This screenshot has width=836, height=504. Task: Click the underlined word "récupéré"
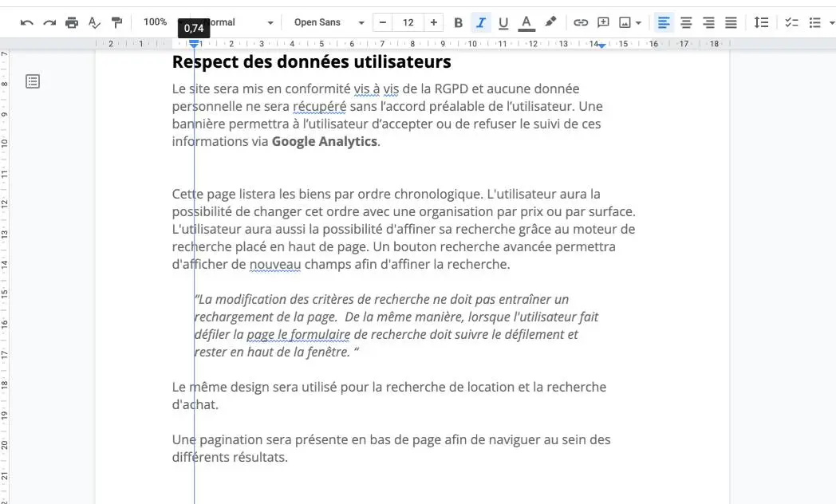point(319,107)
